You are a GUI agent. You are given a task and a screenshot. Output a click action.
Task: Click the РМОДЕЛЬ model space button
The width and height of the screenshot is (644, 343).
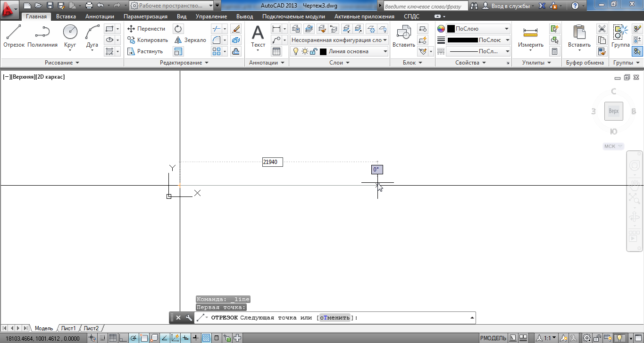(493, 338)
